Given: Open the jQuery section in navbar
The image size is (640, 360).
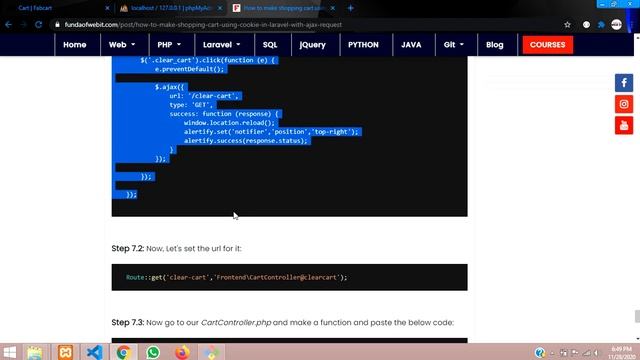Looking at the screenshot, I should pyautogui.click(x=313, y=45).
